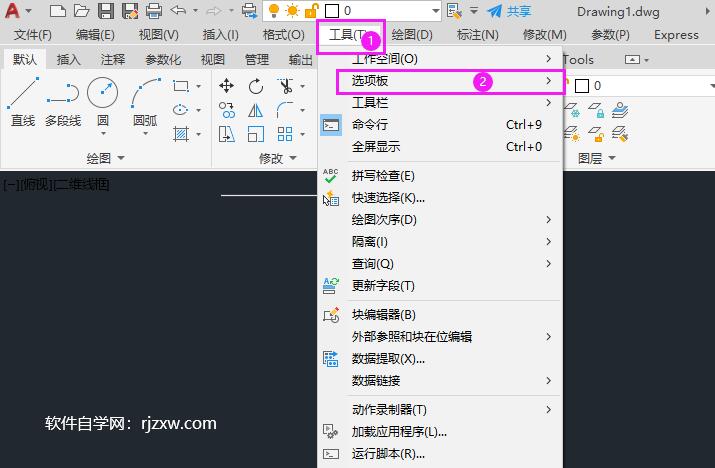Select the Rotate tool icon

256,86
